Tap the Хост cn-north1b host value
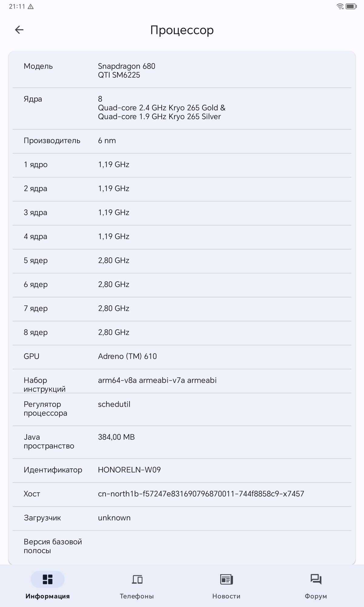Image resolution: width=364 pixels, height=607 pixels. tap(201, 494)
